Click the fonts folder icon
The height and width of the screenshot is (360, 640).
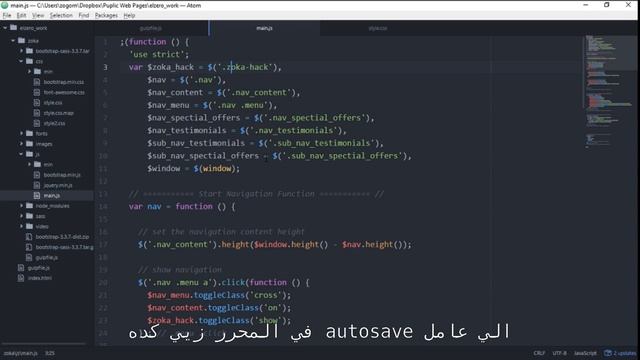click(29, 133)
